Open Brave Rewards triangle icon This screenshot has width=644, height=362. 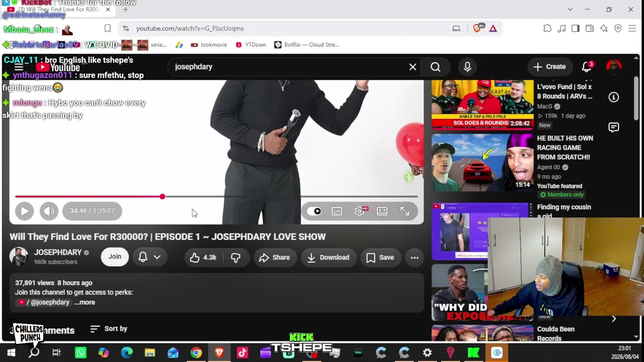click(x=493, y=29)
